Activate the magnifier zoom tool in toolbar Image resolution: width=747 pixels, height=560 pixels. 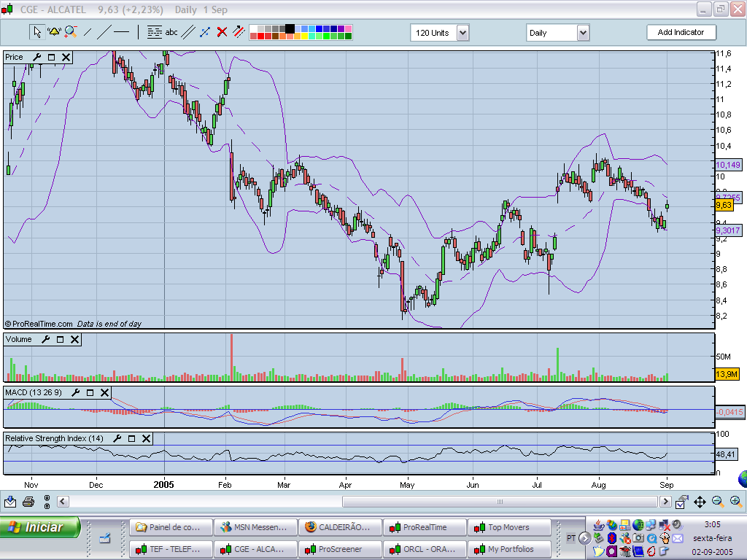tap(70, 32)
